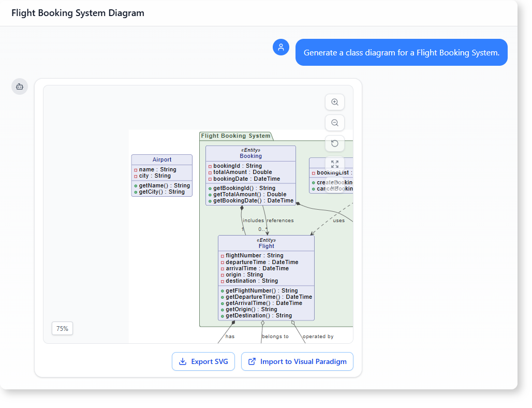The height and width of the screenshot is (408, 532).
Task: Click the 75% zoom level indicator
Action: (x=62, y=328)
